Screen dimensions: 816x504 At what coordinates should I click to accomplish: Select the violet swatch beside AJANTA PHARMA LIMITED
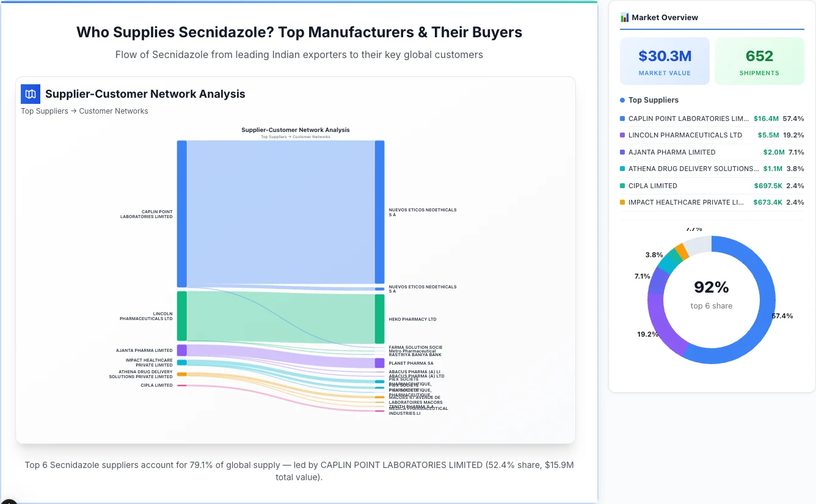coord(622,152)
